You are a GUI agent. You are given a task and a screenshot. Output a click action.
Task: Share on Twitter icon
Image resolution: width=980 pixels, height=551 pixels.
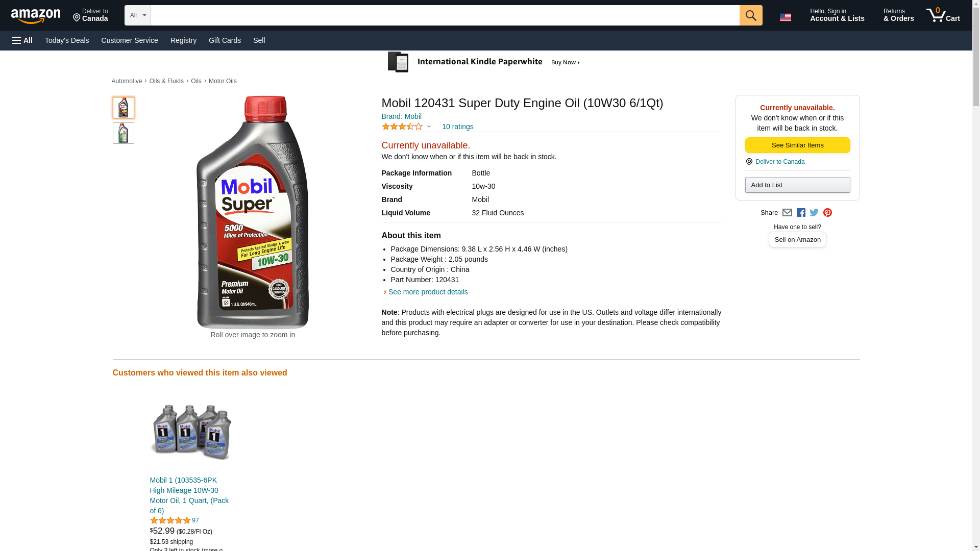[x=814, y=213]
